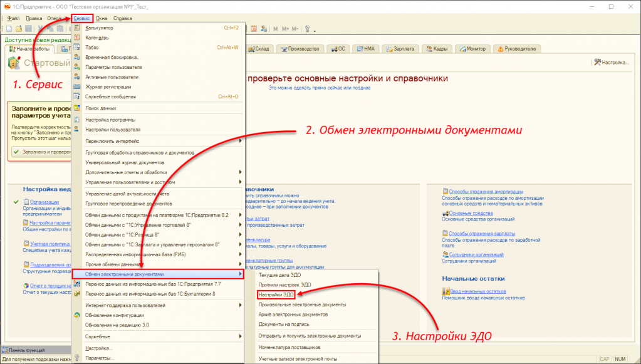Switch to the Кадры tab

click(x=437, y=49)
